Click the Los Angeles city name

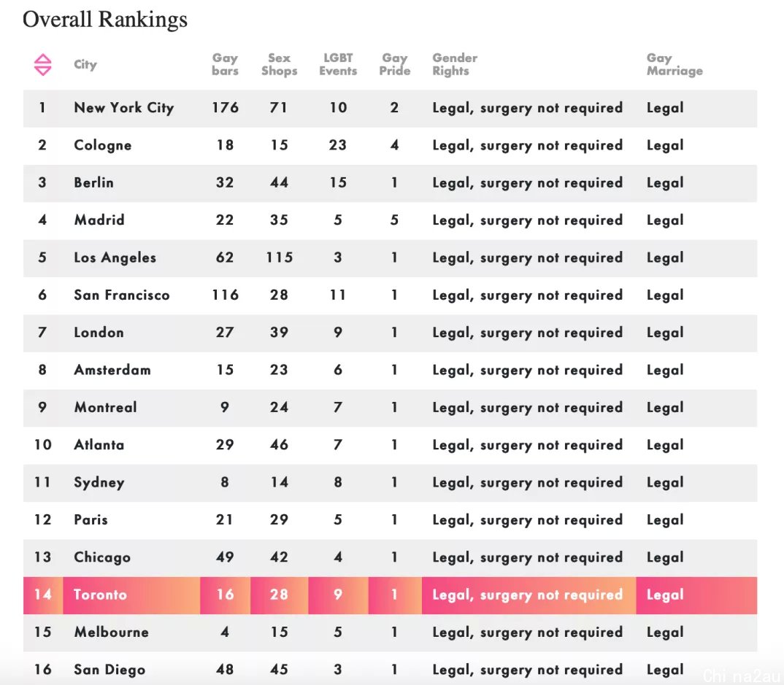(115, 258)
